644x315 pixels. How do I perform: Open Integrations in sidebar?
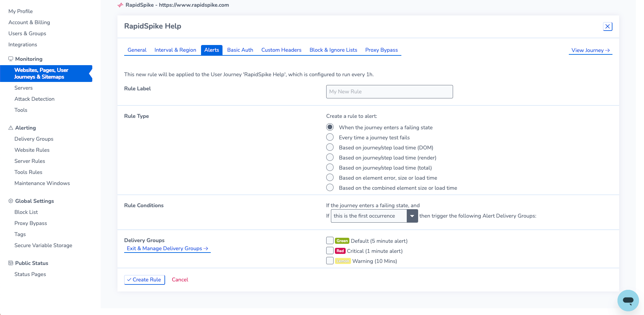point(23,45)
